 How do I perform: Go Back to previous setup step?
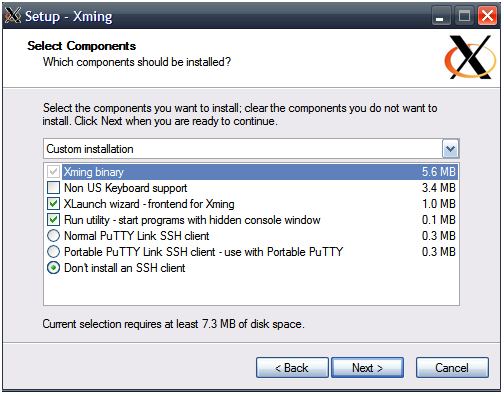(x=292, y=368)
